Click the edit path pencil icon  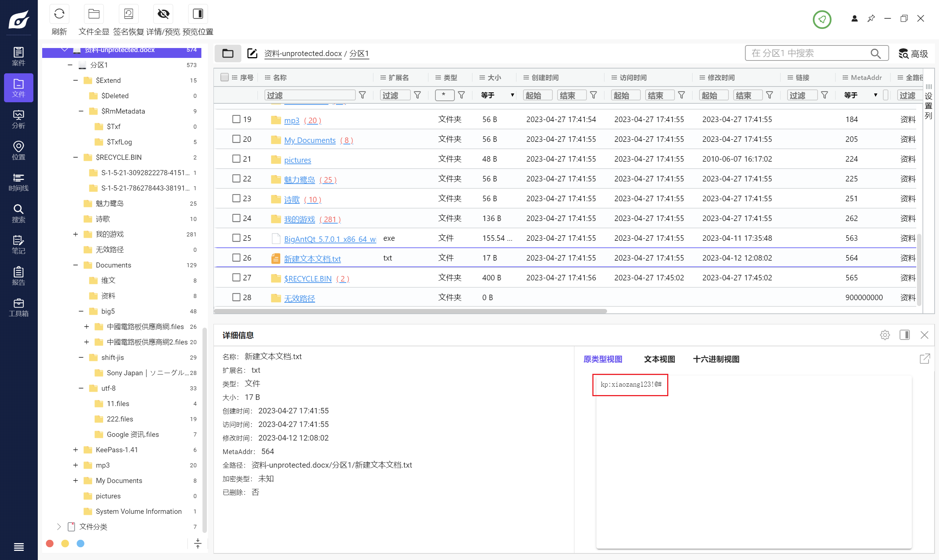coord(252,53)
